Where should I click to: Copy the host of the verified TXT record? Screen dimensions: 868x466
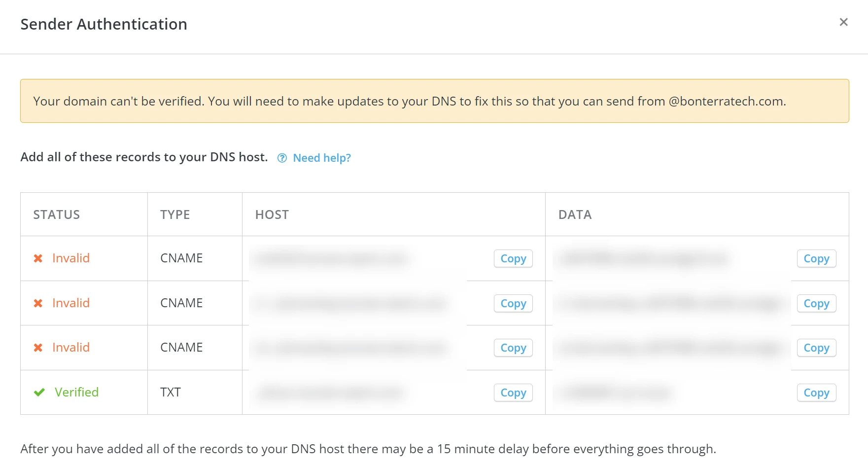pos(513,393)
